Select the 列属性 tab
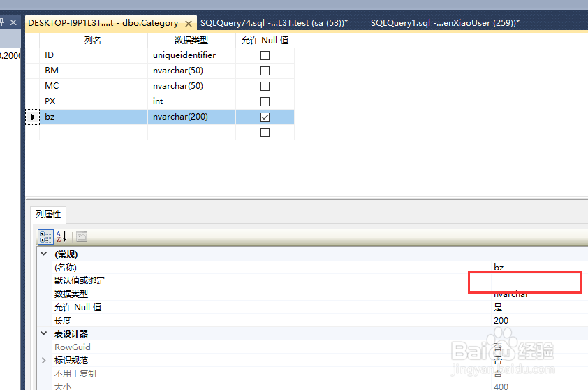 coord(48,215)
